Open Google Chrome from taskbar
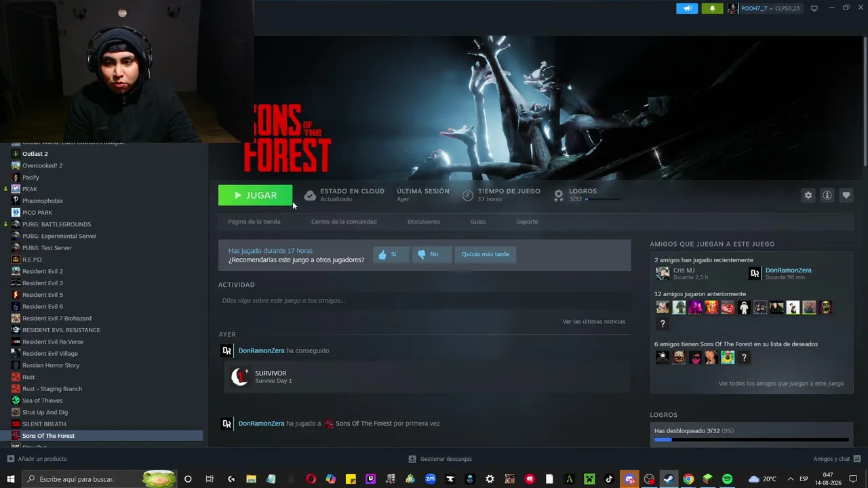 click(x=688, y=479)
